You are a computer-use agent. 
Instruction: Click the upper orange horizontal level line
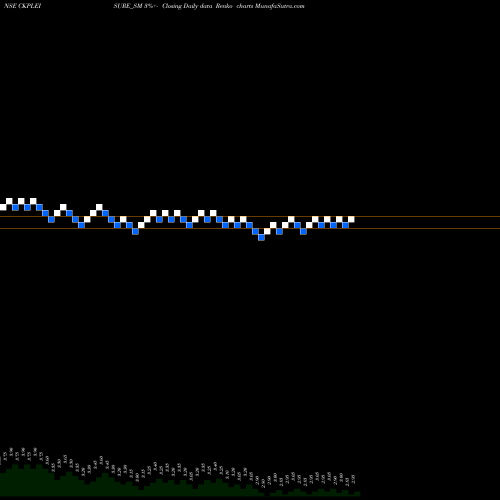(250, 217)
